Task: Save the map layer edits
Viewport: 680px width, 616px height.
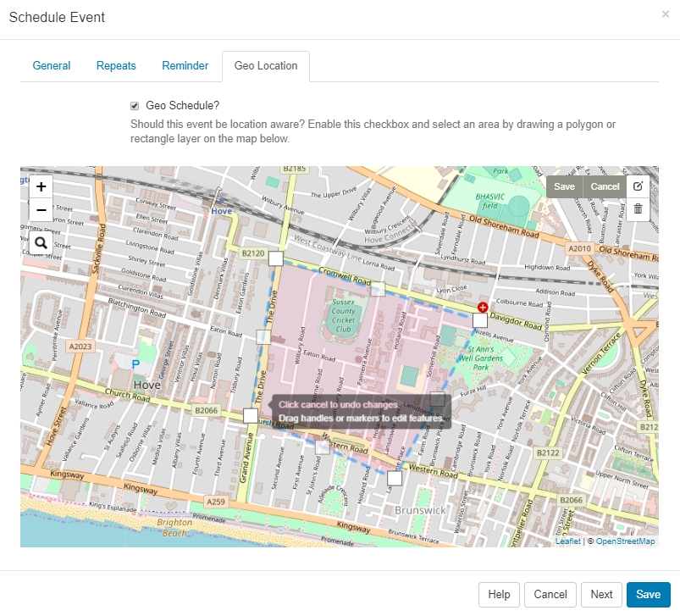Action: (x=565, y=186)
